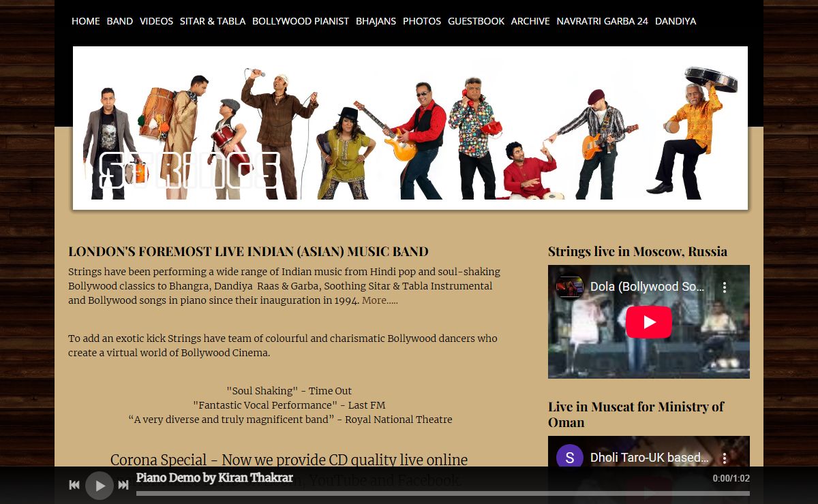
Task: Open the 'Dola (Bollywood So...' video title
Action: pyautogui.click(x=647, y=287)
